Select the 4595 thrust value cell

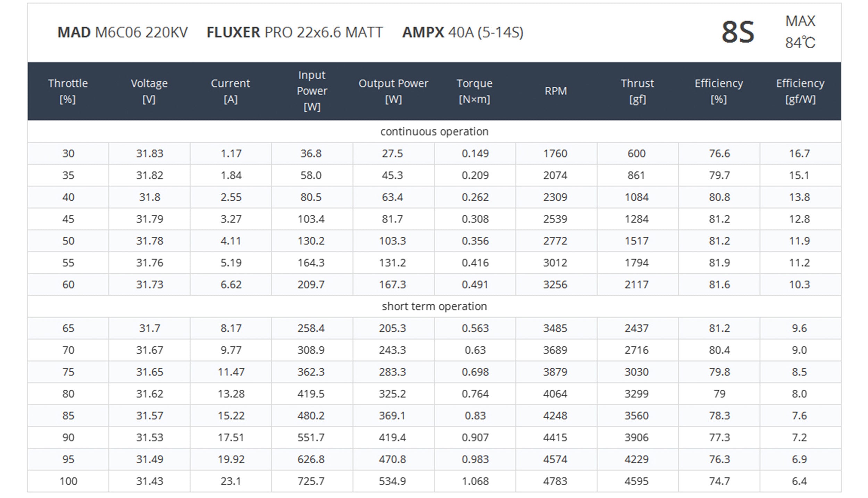[636, 481]
